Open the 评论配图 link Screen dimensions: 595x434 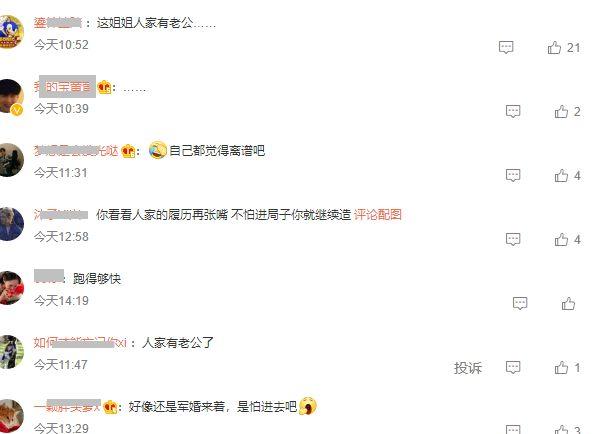[378, 215]
